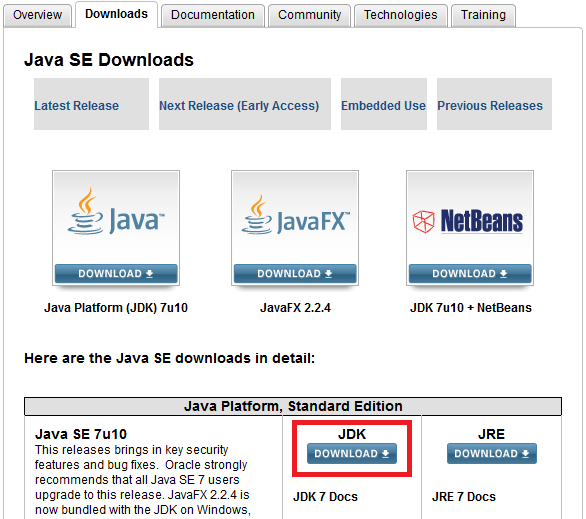Download JDK 7u10 + NetBeans bundle
586x519 pixels.
click(x=470, y=274)
